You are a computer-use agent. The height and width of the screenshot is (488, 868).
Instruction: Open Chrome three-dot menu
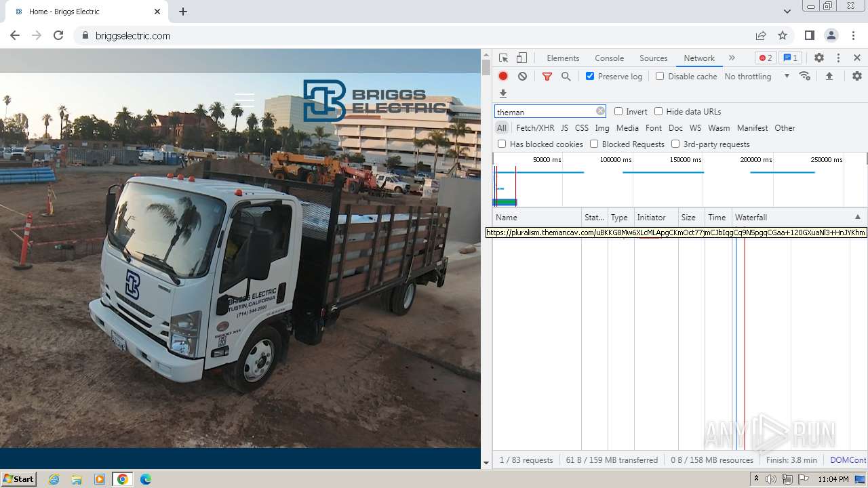pyautogui.click(x=853, y=35)
